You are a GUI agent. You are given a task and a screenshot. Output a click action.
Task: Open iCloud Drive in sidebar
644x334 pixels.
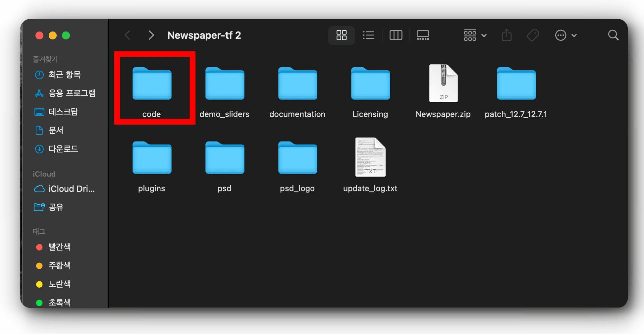(x=71, y=189)
